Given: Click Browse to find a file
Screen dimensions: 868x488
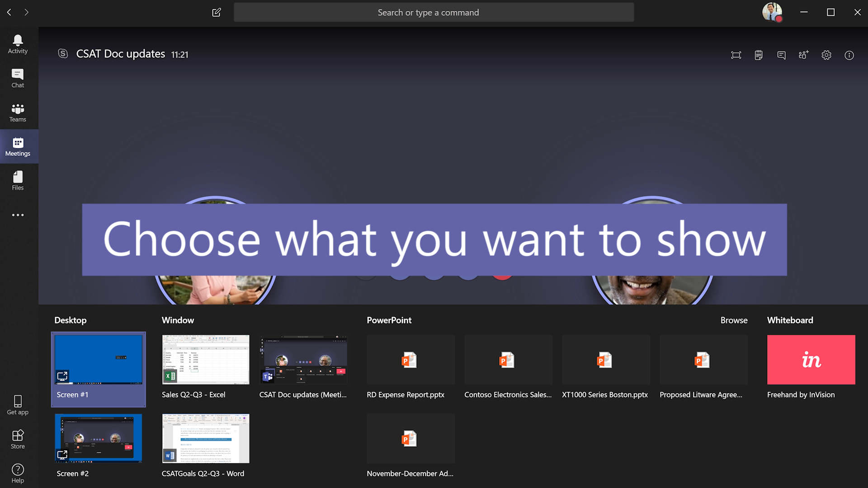Looking at the screenshot, I should 735,320.
